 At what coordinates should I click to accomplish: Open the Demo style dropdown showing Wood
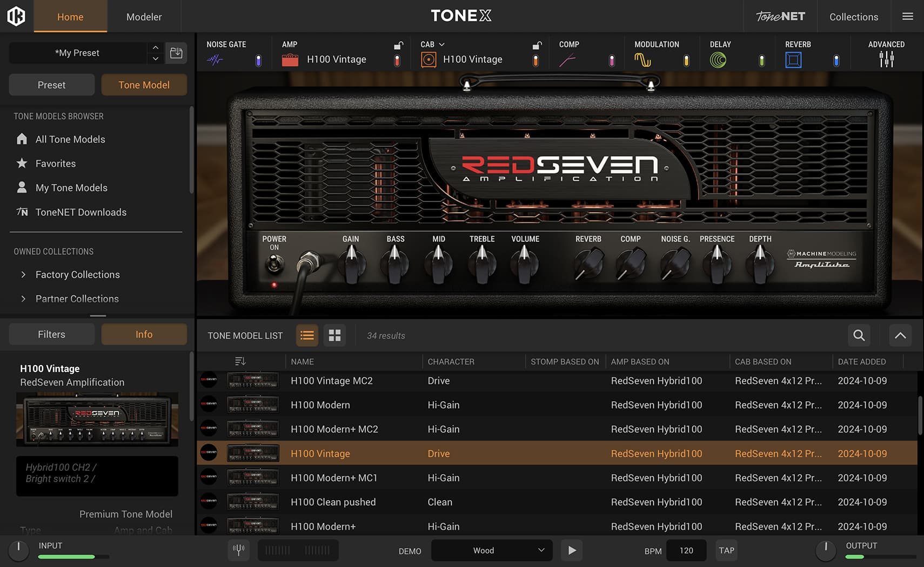pyautogui.click(x=491, y=550)
